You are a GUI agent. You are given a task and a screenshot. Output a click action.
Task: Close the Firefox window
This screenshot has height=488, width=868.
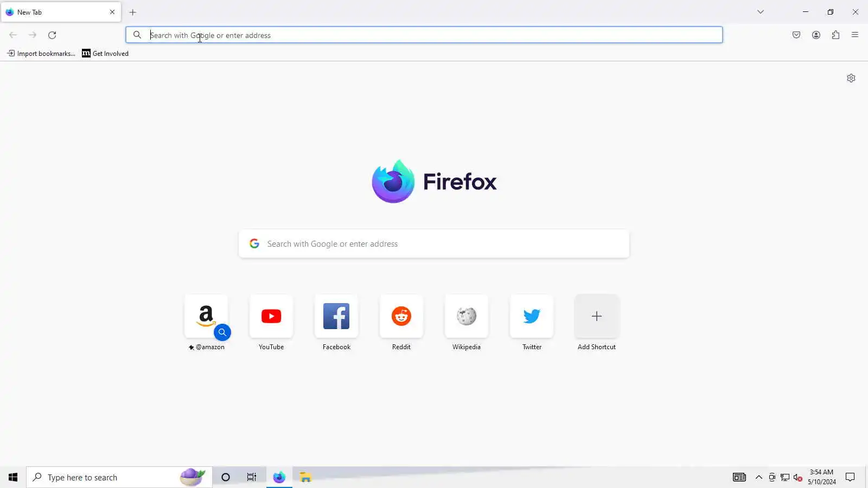856,12
